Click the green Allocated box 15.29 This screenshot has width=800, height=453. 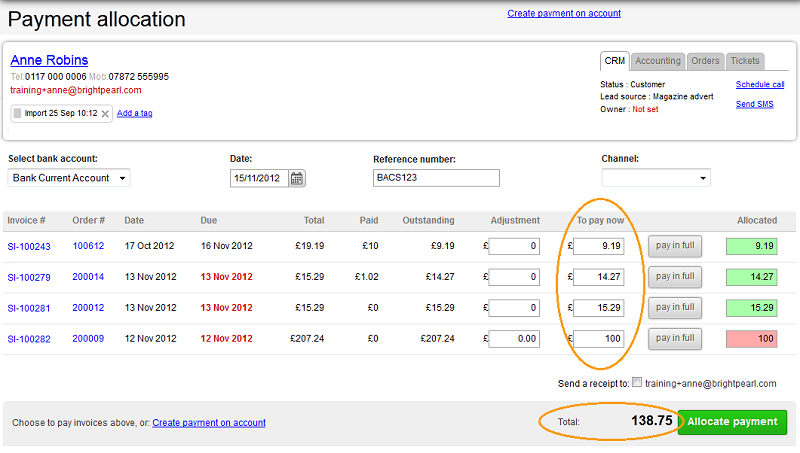click(x=752, y=308)
